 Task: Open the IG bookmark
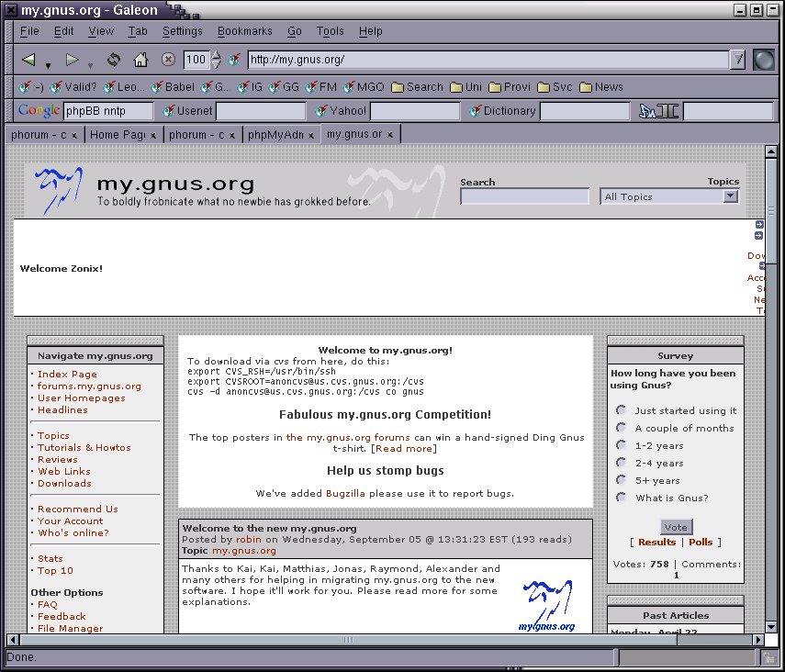pos(250,87)
